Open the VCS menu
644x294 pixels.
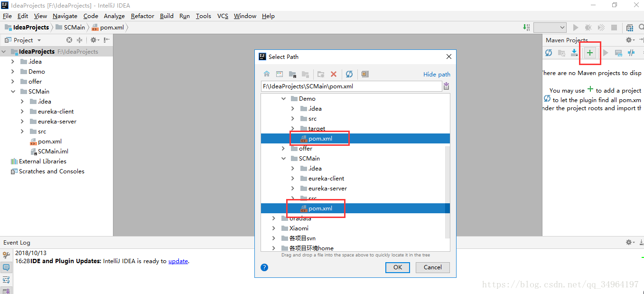(223, 16)
